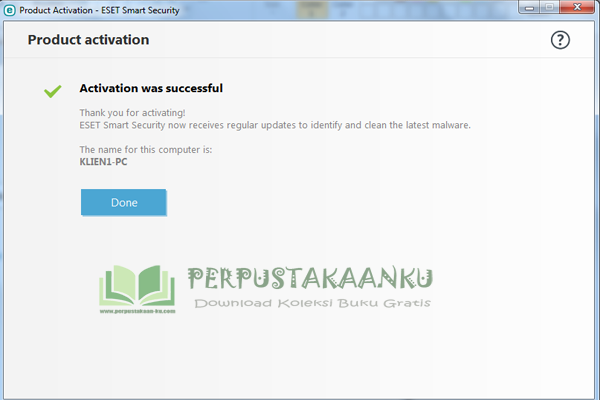
Task: Minimize the Product Activation window
Action: click(x=530, y=8)
